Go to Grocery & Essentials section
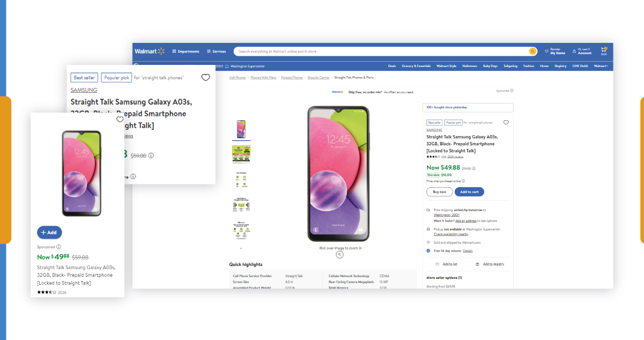This screenshot has height=340, width=644. (x=416, y=66)
